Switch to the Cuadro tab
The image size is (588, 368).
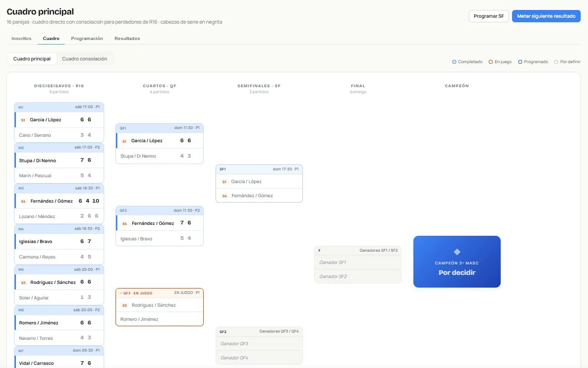51,39
